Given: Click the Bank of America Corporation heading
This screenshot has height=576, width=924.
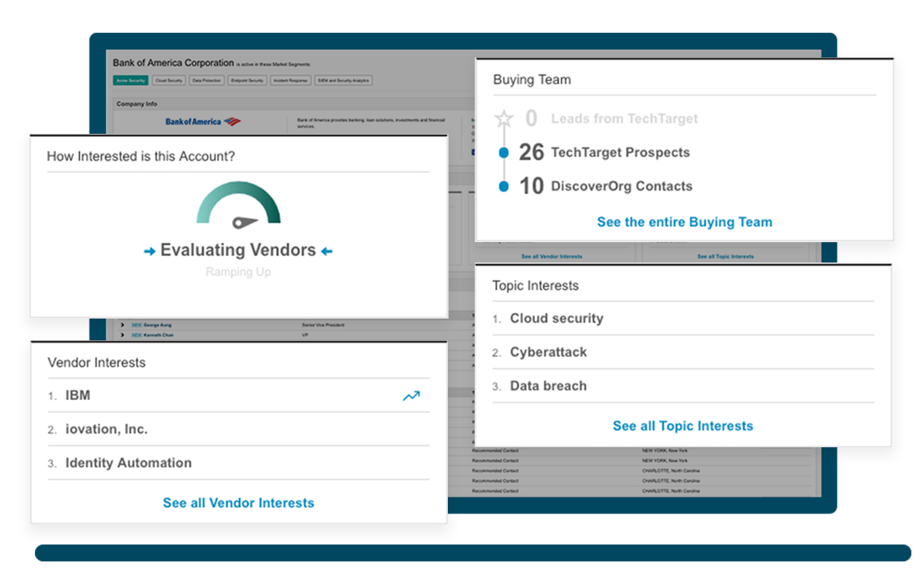Looking at the screenshot, I should [x=174, y=63].
